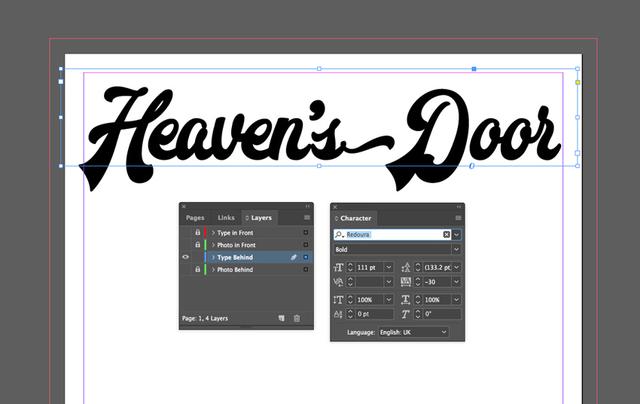
Task: Hide the Type Behind layer eye icon
Action: tap(186, 257)
